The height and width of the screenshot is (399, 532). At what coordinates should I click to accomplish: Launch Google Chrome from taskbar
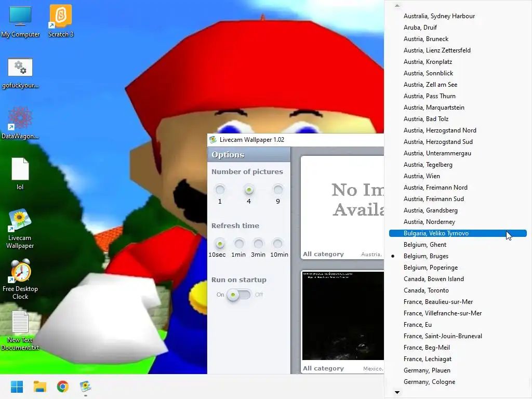coord(63,387)
